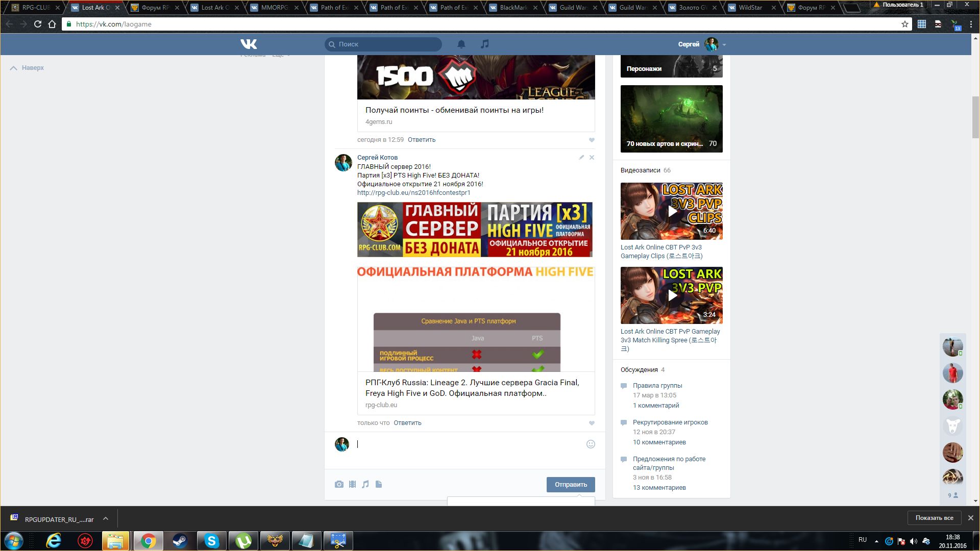This screenshot has height=551, width=980.
Task: Open emoji picker in comment box
Action: (x=591, y=444)
